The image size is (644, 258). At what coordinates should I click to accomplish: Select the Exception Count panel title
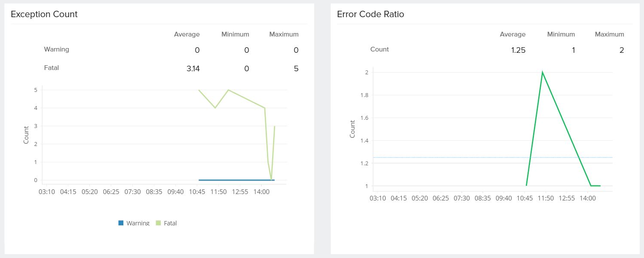[x=44, y=14]
